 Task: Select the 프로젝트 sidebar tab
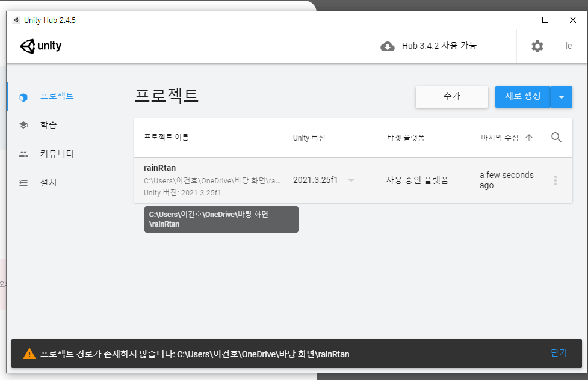click(57, 96)
